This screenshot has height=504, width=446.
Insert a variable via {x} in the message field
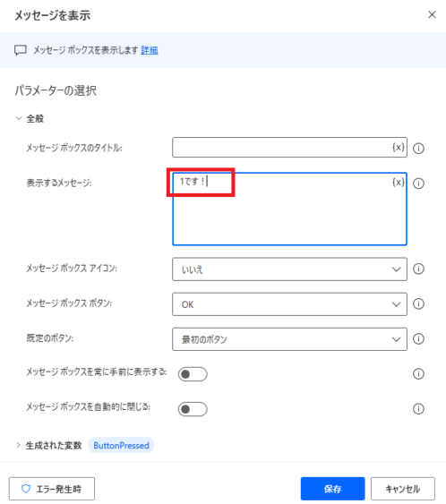[x=399, y=183]
